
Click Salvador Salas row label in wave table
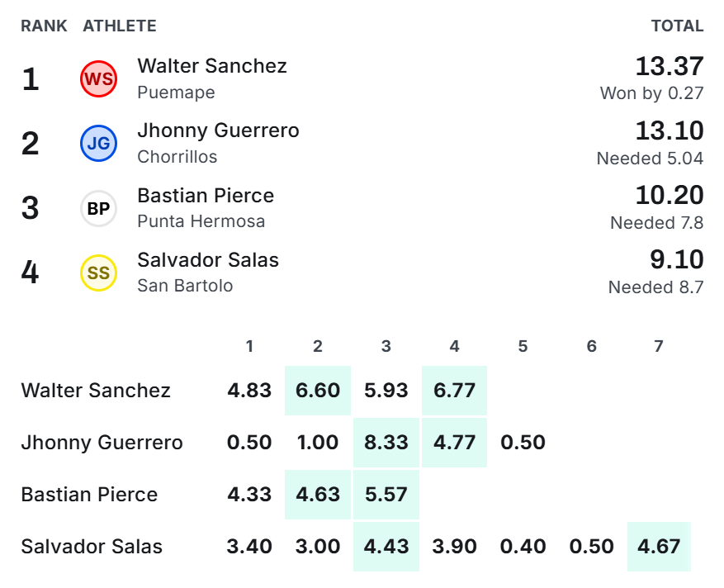pos(92,547)
